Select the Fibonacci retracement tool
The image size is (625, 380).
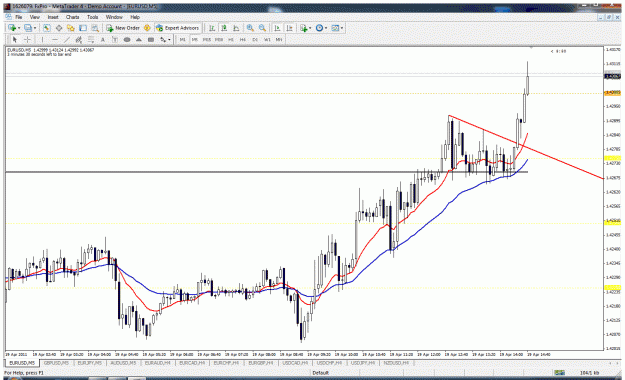pyautogui.click(x=90, y=39)
